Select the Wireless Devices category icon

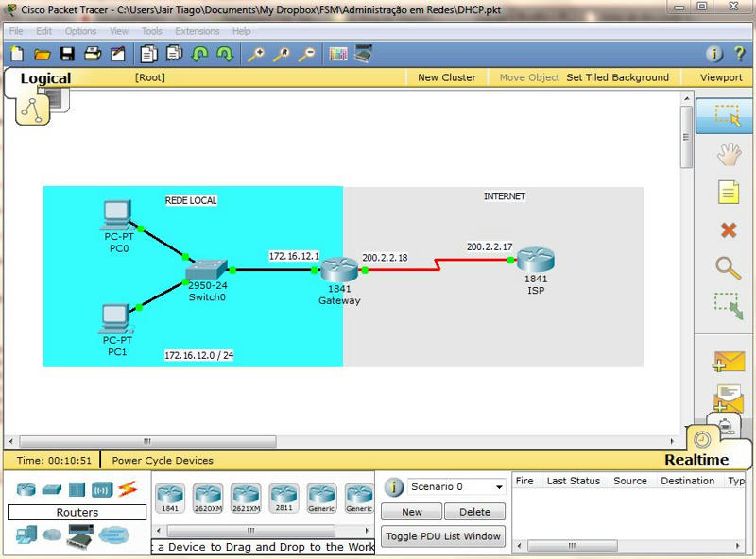pyautogui.click(x=102, y=490)
